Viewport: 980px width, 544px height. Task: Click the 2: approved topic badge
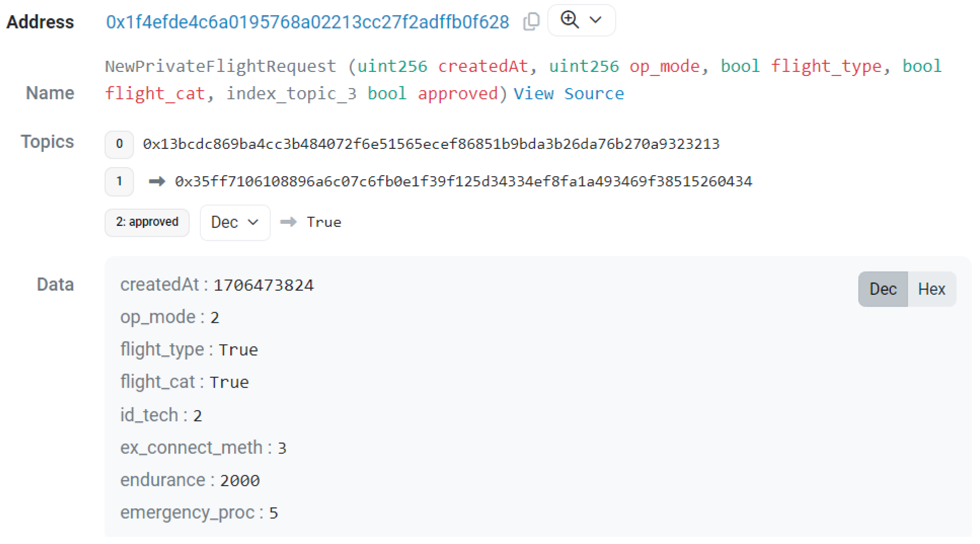click(147, 222)
